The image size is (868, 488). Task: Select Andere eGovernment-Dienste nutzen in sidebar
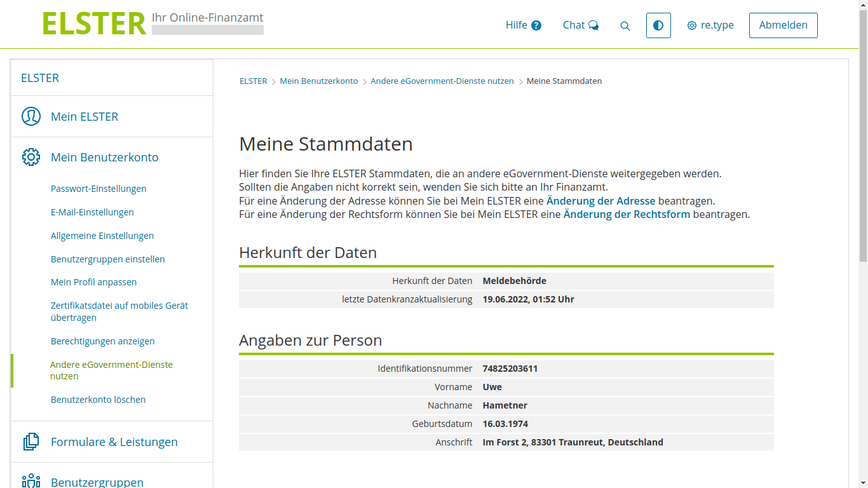[x=111, y=370]
